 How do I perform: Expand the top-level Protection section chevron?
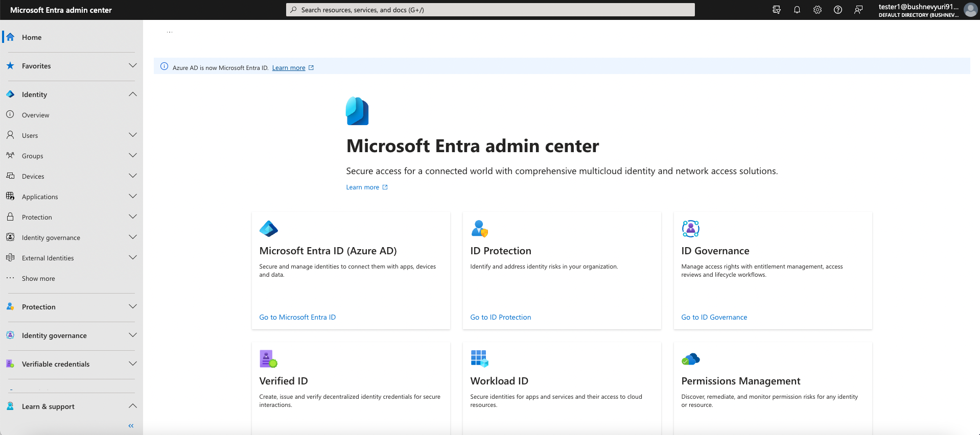pyautogui.click(x=133, y=306)
